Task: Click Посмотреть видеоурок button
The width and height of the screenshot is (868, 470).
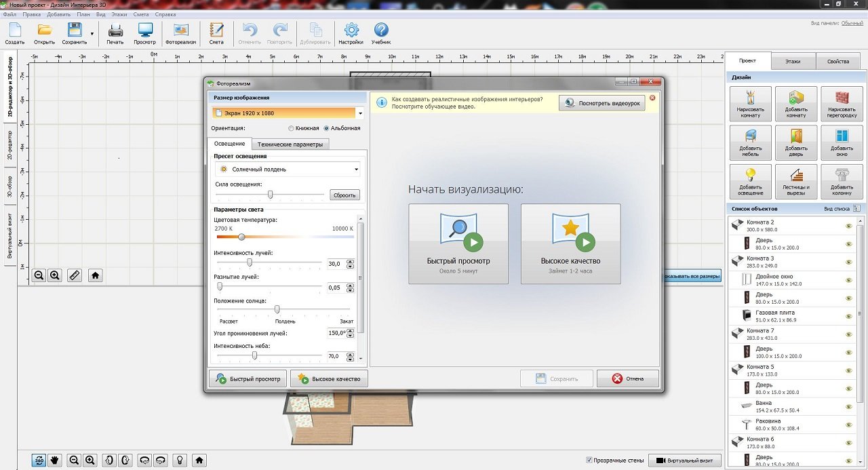Action: coord(601,103)
